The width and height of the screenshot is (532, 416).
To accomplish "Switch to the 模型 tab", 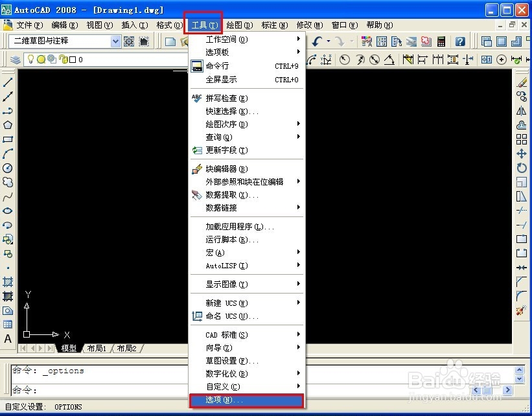I will pyautogui.click(x=69, y=349).
